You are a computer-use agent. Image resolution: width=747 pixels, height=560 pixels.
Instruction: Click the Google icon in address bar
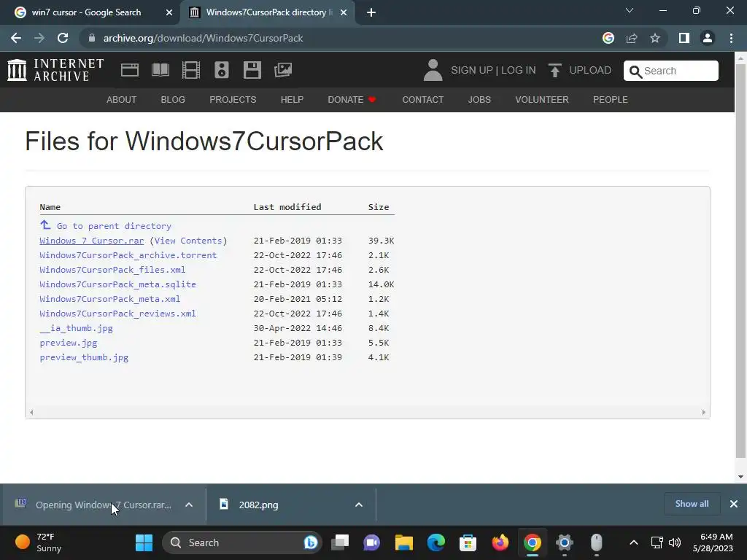608,38
